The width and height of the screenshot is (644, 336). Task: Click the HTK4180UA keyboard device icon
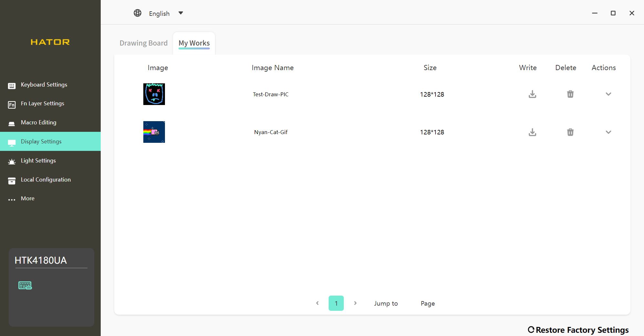coord(25,285)
